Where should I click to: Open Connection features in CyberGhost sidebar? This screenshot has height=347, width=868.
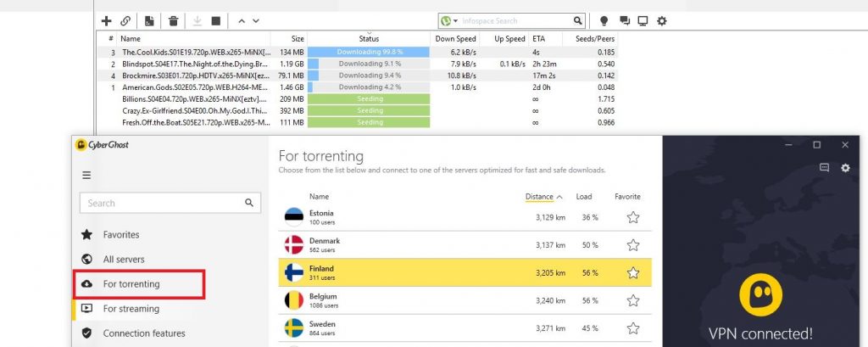pos(143,333)
